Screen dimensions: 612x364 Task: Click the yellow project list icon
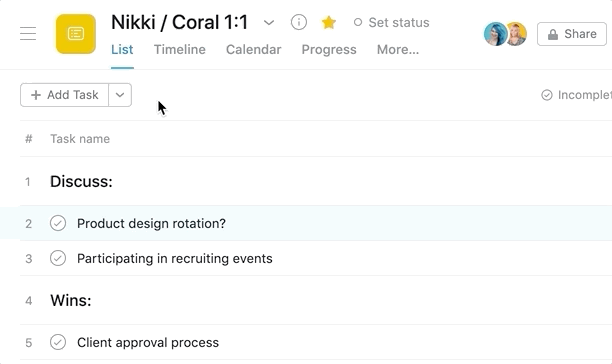point(76,34)
